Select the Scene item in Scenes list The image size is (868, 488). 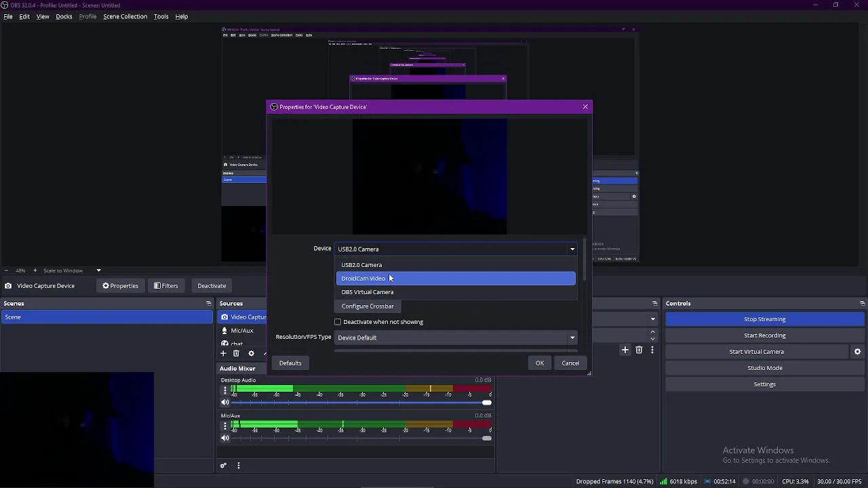pyautogui.click(x=106, y=317)
